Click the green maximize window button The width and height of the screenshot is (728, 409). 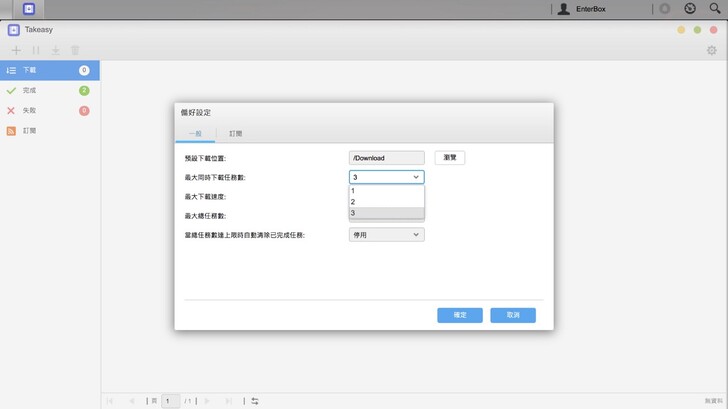point(697,30)
